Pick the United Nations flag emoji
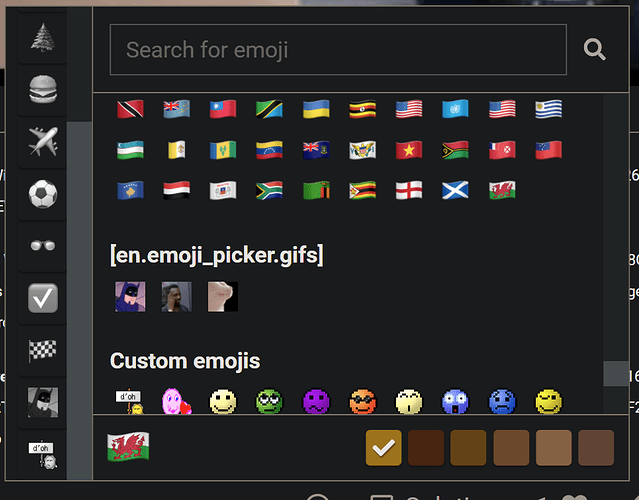The image size is (639, 500). coord(456,109)
